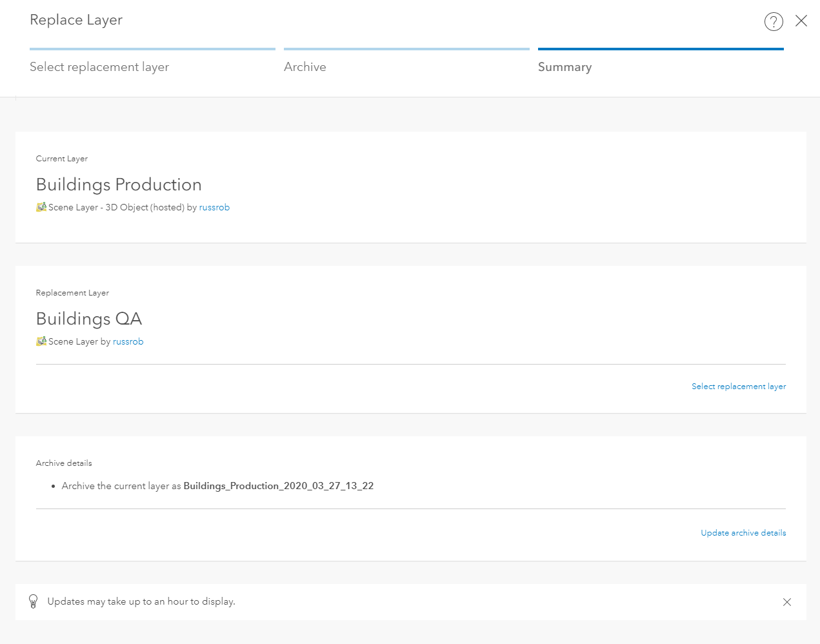Go to Select replacement layer step
The image size is (820, 644).
(x=99, y=67)
